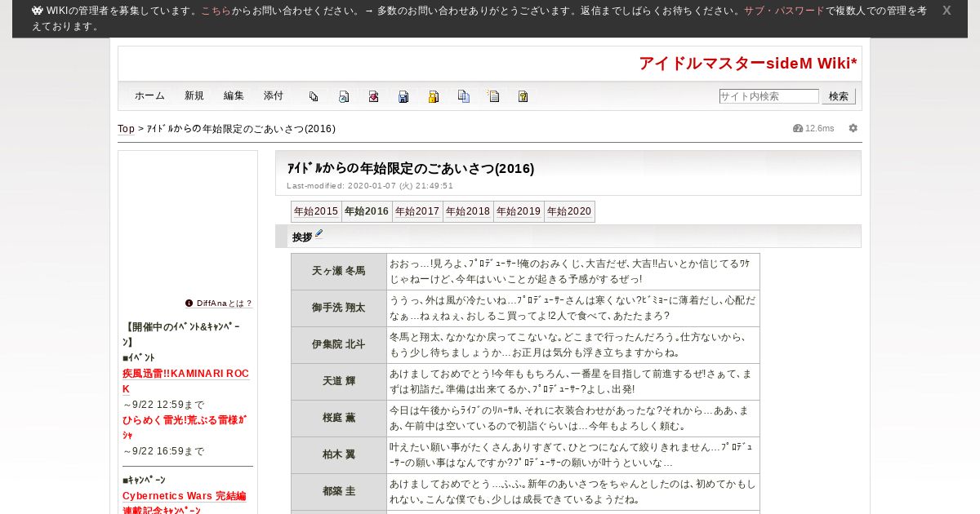The height and width of the screenshot is (514, 980).
Task: Click the blue duplicate documents icon
Action: (x=463, y=96)
